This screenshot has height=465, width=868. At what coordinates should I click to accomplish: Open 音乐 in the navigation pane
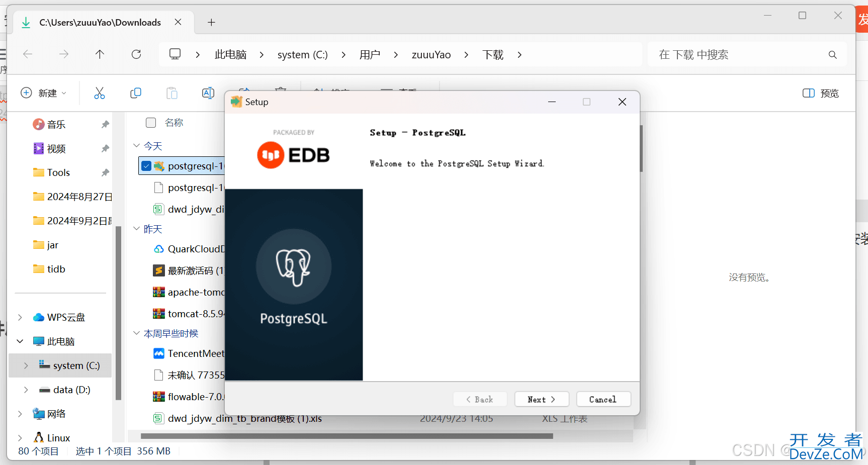click(x=56, y=124)
